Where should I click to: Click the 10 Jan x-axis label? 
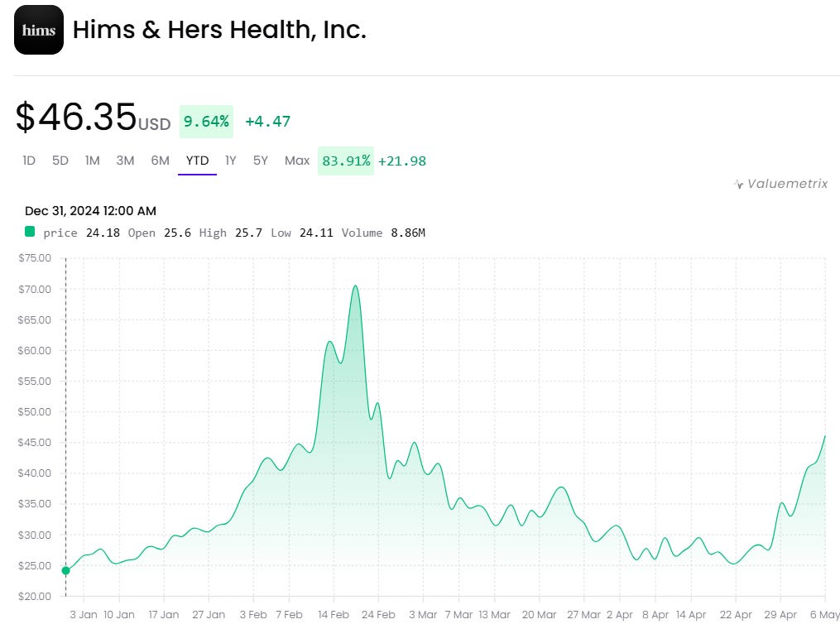pos(119,615)
